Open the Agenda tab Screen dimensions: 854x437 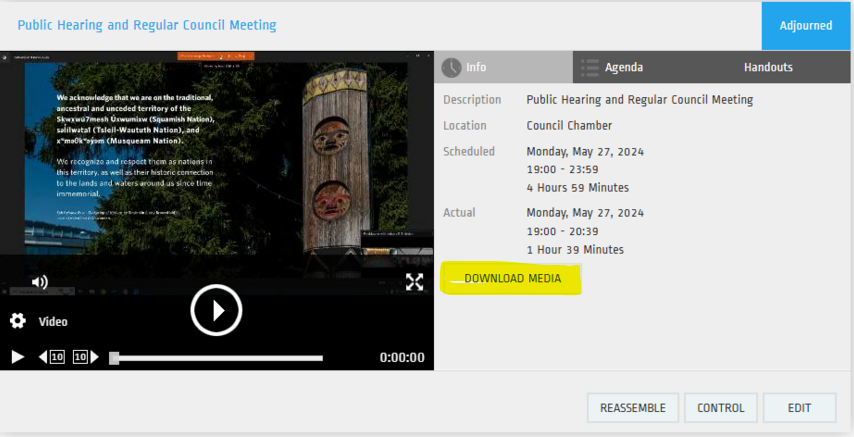pos(642,67)
